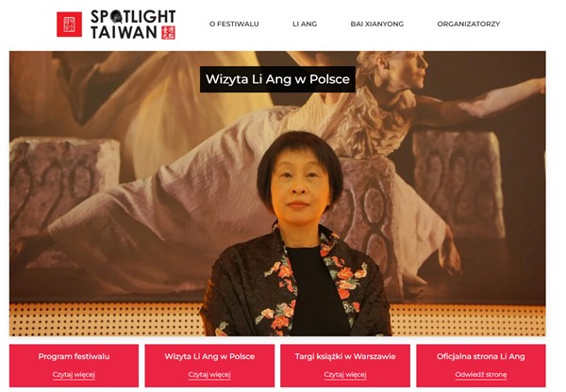Viewport: 566px width, 392px height.
Task: Open the LI ANG menu item
Action: pos(305,24)
